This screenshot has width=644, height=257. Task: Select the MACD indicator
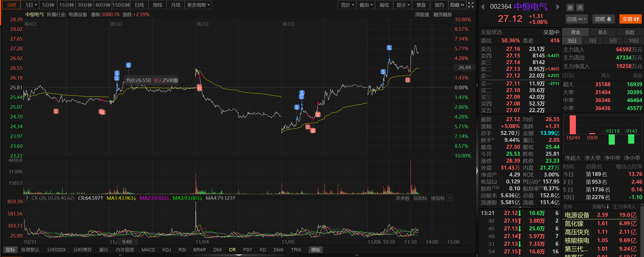click(148, 250)
